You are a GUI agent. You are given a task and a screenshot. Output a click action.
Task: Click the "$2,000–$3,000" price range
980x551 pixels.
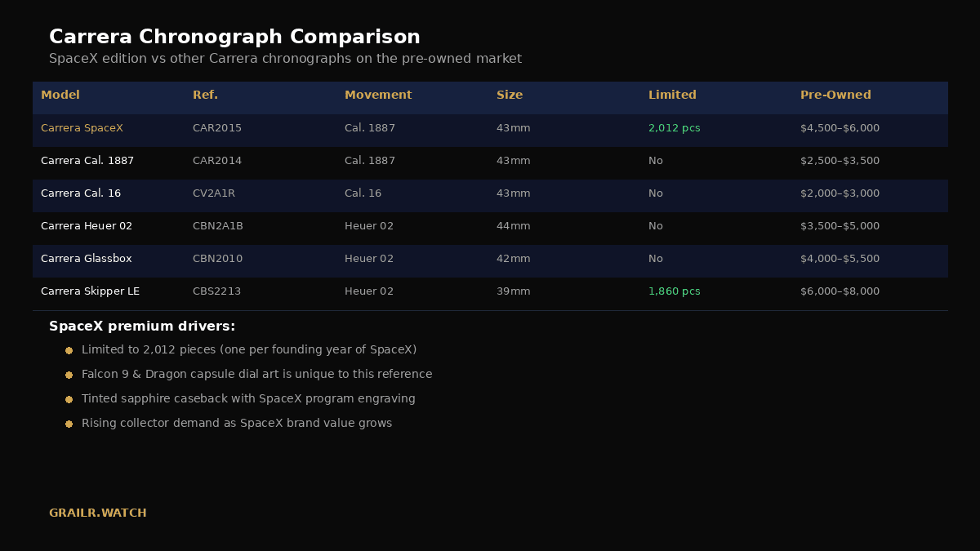pos(840,193)
